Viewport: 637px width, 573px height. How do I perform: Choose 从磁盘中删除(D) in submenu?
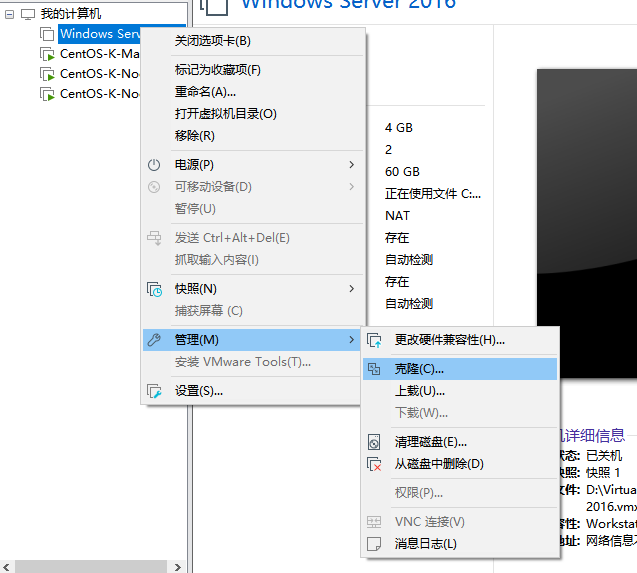coord(460,464)
